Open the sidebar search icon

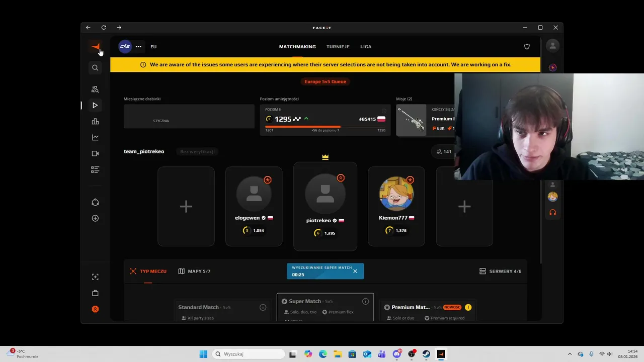95,67
